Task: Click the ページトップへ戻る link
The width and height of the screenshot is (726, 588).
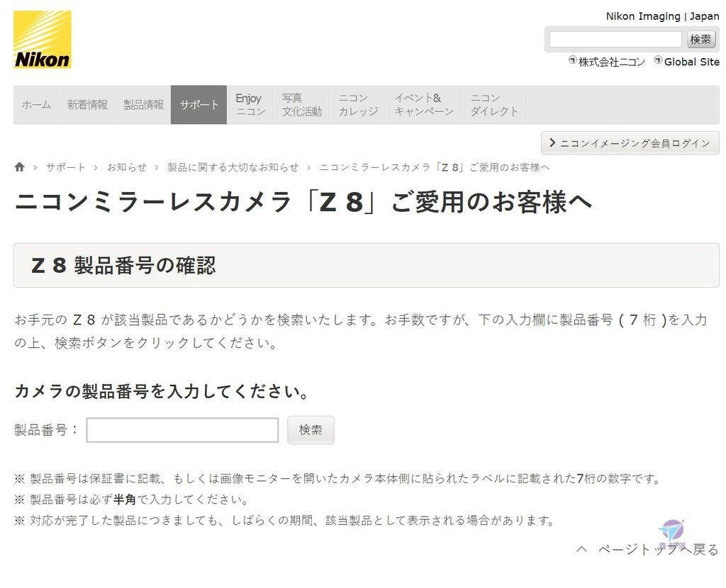Action: 658,549
